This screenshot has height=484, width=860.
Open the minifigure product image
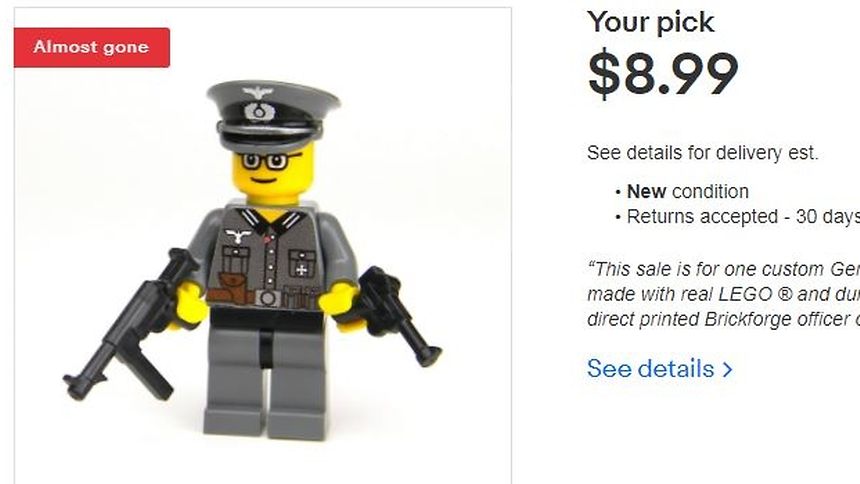click(x=263, y=245)
